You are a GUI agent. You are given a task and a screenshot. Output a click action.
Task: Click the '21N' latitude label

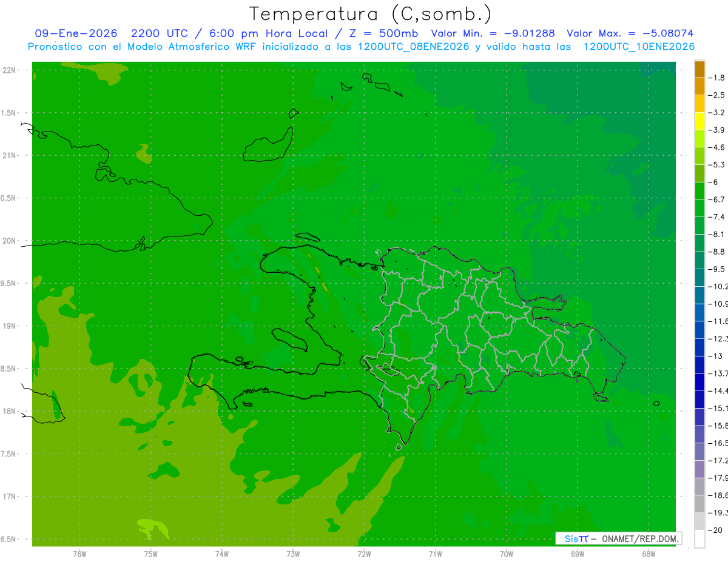pos(10,155)
